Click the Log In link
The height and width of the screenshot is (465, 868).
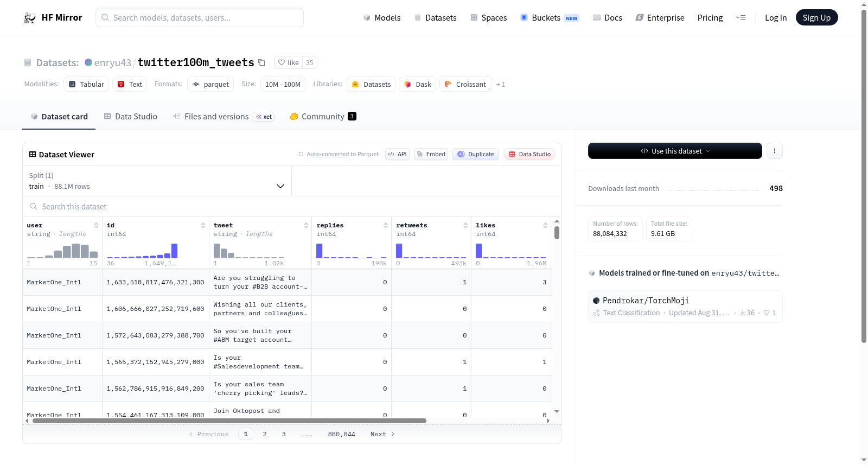click(x=776, y=17)
